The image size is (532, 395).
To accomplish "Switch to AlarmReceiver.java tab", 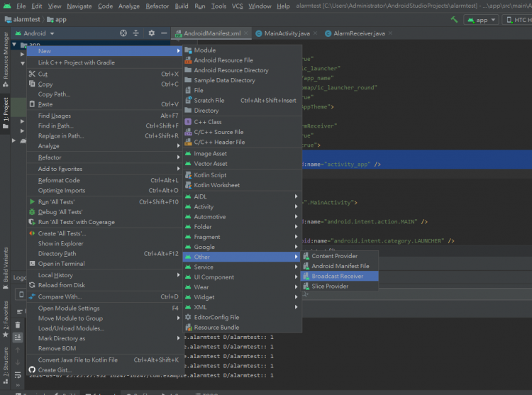I will (x=354, y=33).
